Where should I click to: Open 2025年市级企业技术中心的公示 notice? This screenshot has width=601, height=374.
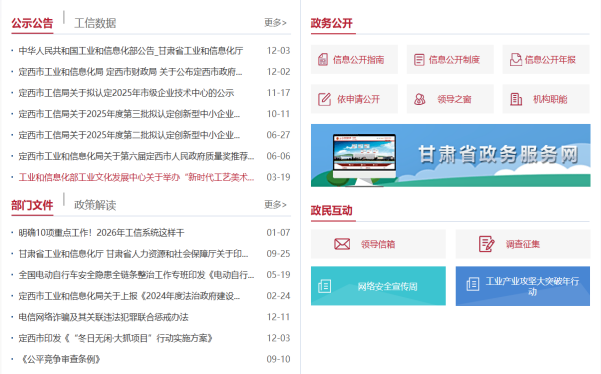[x=126, y=93]
